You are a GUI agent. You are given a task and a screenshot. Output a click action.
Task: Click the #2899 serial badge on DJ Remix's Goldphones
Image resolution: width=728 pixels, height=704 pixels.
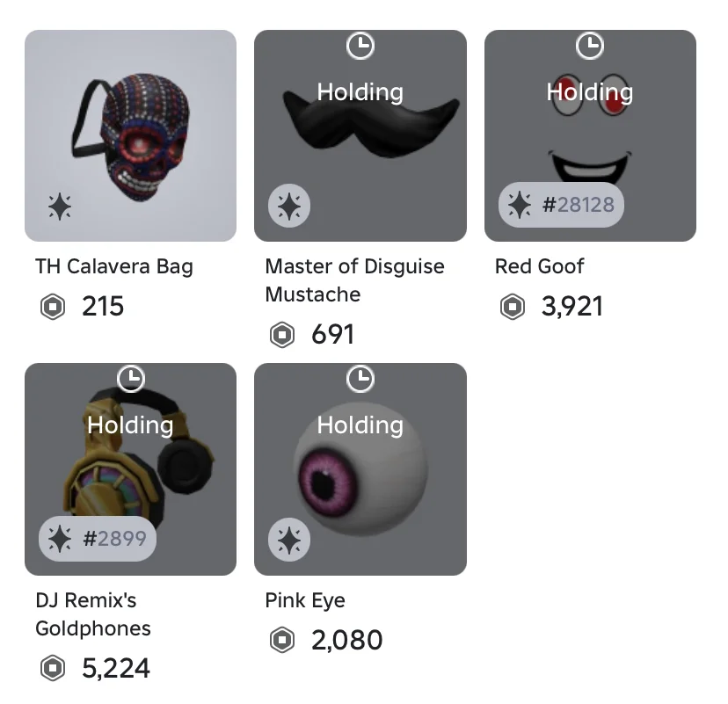98,538
